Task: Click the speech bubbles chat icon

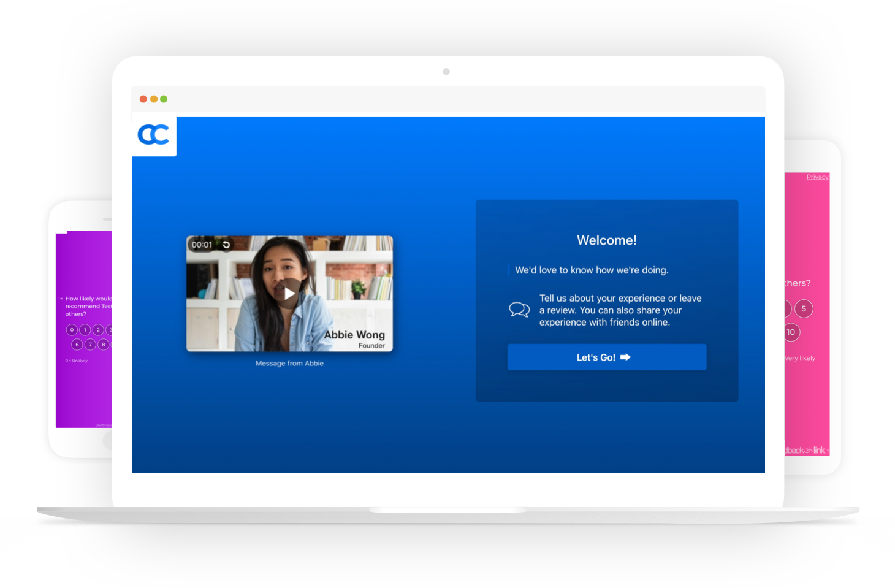Action: click(519, 310)
